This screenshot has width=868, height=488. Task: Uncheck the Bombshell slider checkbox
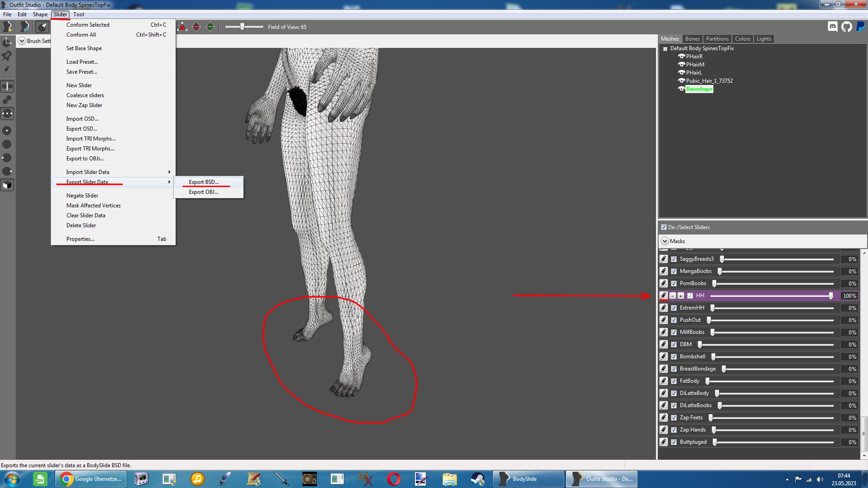[674, 357]
